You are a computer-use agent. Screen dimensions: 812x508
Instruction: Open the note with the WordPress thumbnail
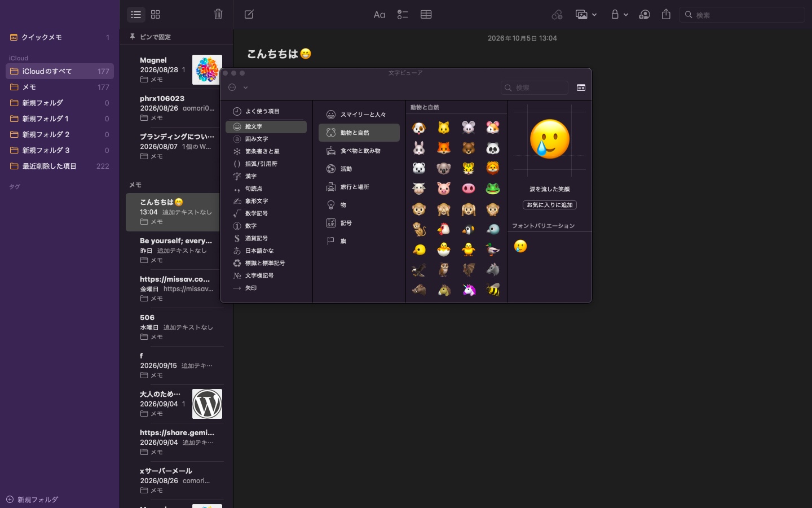[175, 404]
